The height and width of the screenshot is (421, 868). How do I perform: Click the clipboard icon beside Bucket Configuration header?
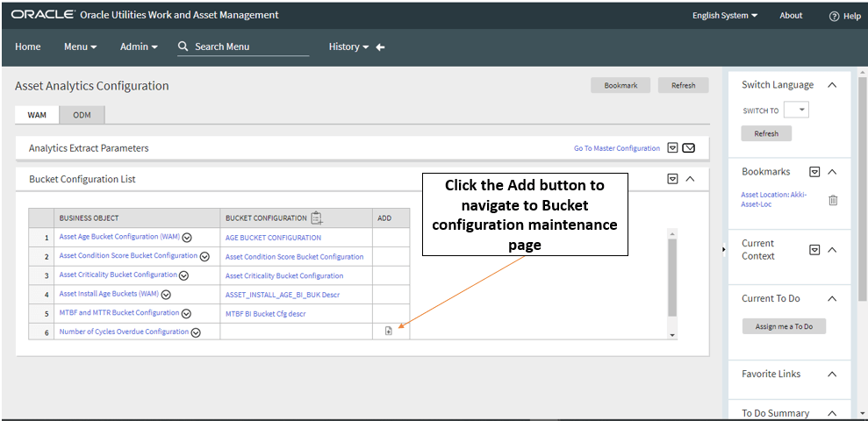(317, 218)
